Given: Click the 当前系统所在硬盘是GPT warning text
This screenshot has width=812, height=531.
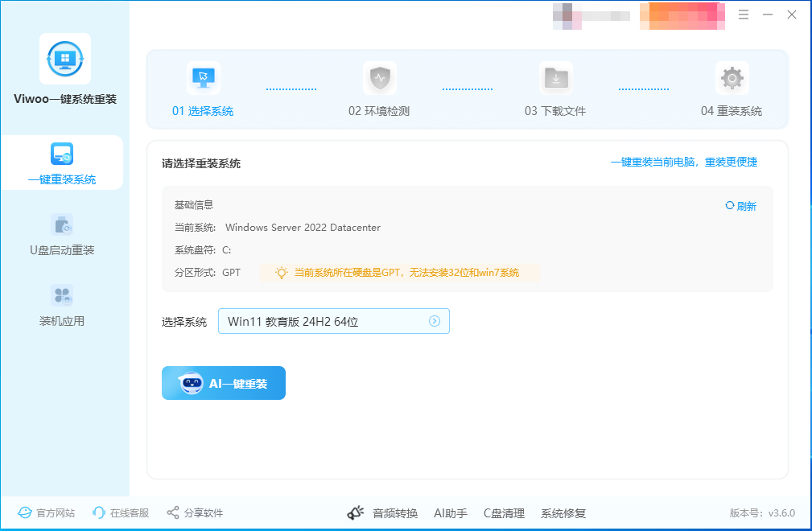Looking at the screenshot, I should pyautogui.click(x=406, y=273).
